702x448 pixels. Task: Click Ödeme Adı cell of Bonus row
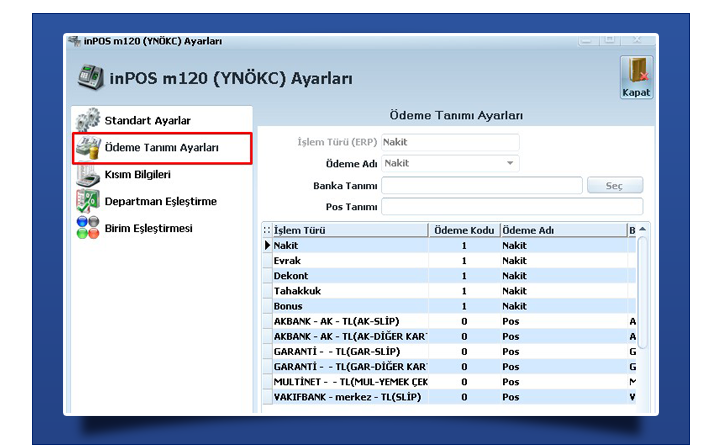click(564, 306)
